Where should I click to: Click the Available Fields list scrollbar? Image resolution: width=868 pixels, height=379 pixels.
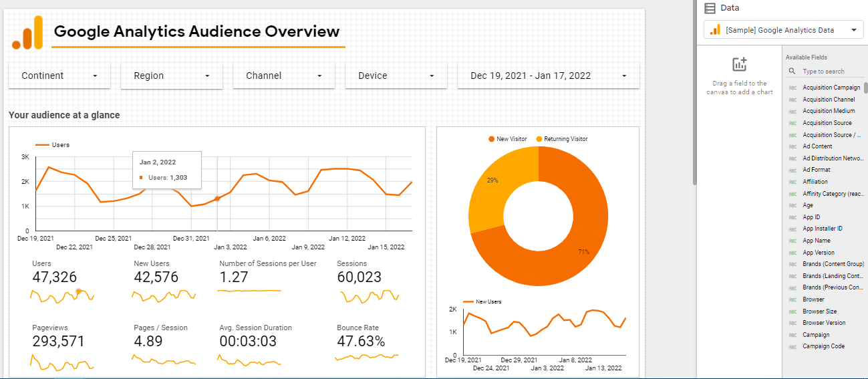pyautogui.click(x=865, y=87)
